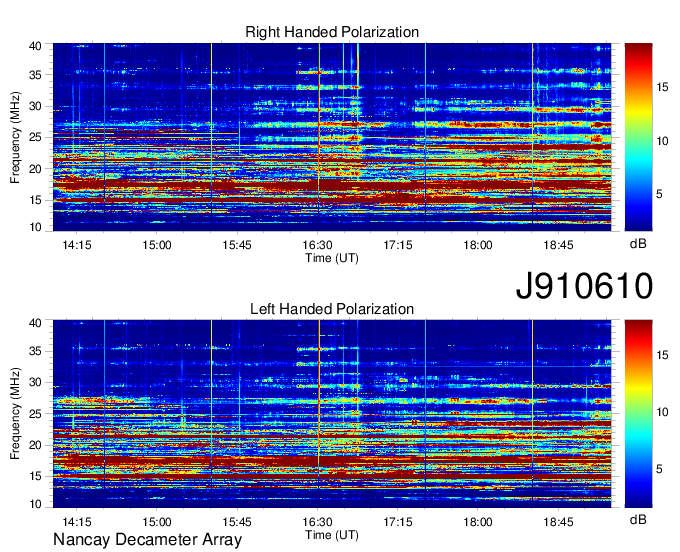Click the bottom plot's 'Time (UT)' axis label
Screen dimensions: 680x552
click(x=332, y=535)
